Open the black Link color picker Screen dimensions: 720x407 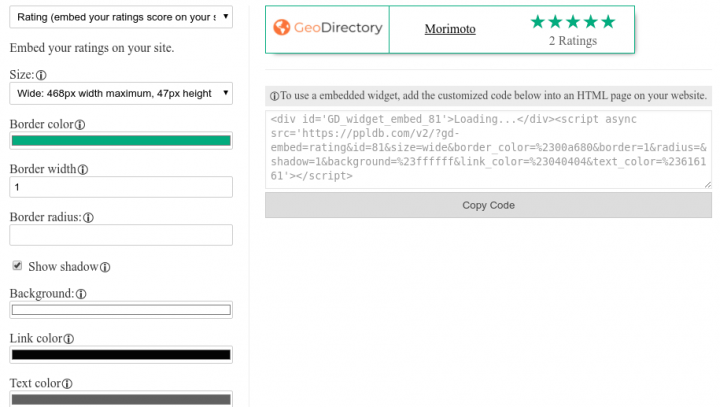click(x=121, y=355)
